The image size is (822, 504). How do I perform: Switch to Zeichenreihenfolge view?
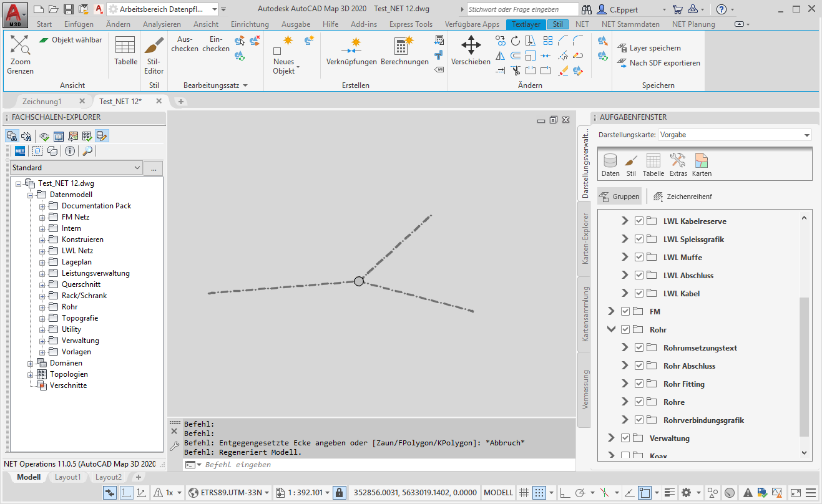point(682,196)
